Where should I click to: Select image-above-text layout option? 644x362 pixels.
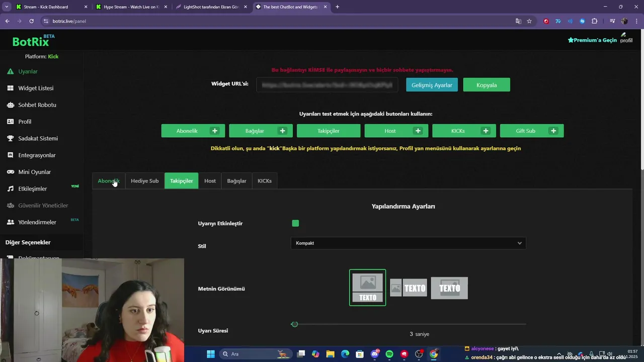(x=368, y=288)
